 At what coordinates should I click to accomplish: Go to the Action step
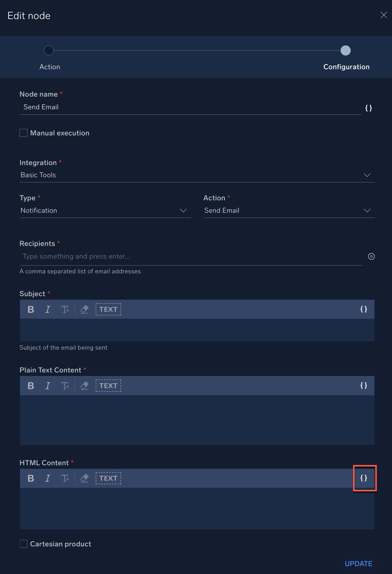49,50
